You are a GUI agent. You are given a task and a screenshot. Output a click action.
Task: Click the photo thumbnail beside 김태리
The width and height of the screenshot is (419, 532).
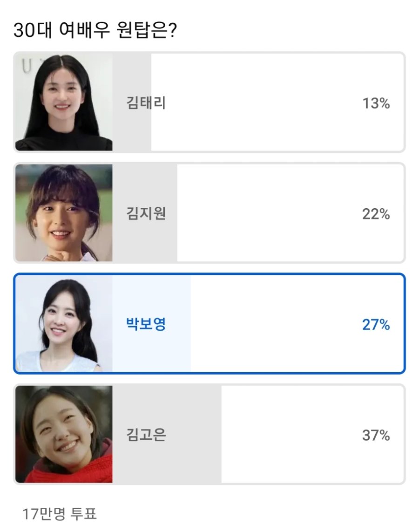[64, 102]
